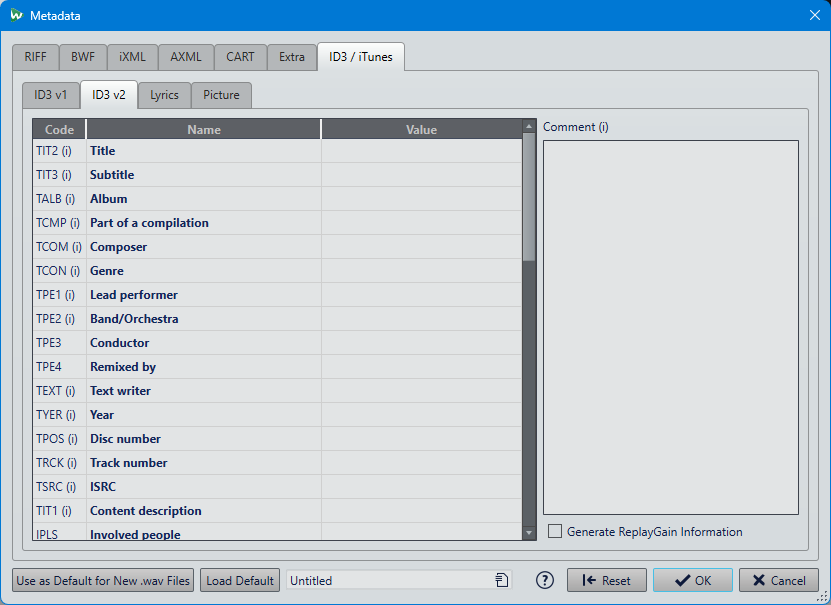The height and width of the screenshot is (605, 831).
Task: Click the Value cell for ISRC
Action: (x=422, y=487)
